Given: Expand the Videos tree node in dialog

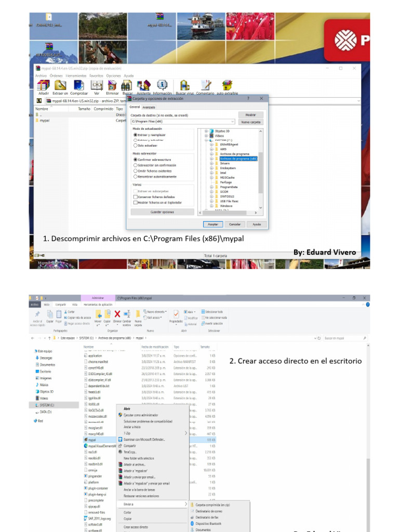Looking at the screenshot, I should pyautogui.click(x=206, y=136).
